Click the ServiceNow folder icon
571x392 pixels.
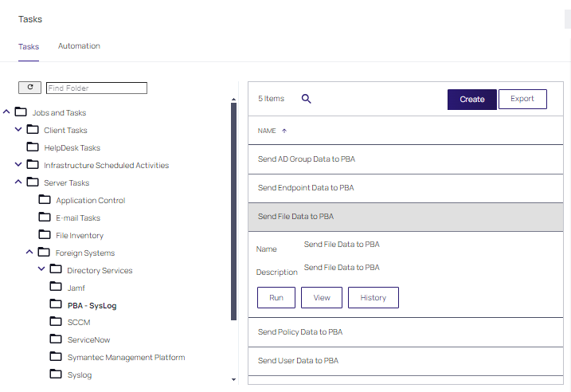click(x=56, y=339)
